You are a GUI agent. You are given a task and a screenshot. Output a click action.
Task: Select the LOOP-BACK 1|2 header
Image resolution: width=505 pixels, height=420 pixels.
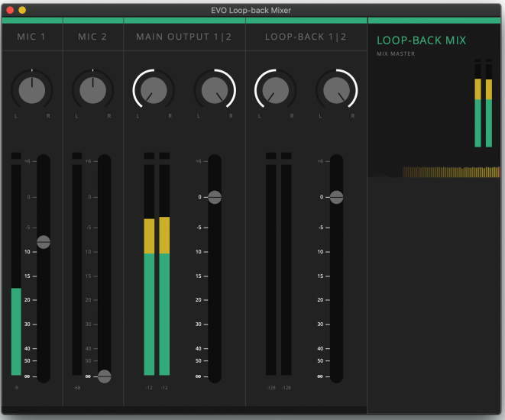coord(306,37)
